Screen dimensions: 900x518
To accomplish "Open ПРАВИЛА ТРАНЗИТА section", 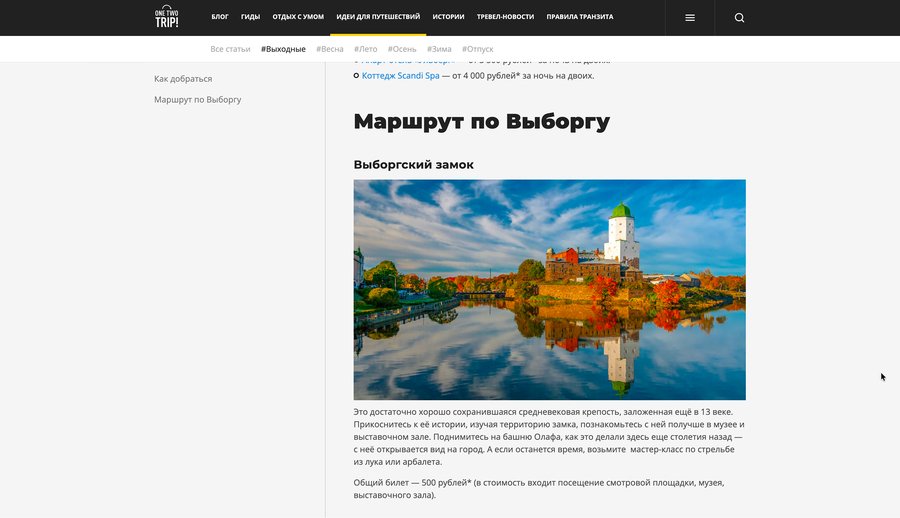I will [x=580, y=17].
